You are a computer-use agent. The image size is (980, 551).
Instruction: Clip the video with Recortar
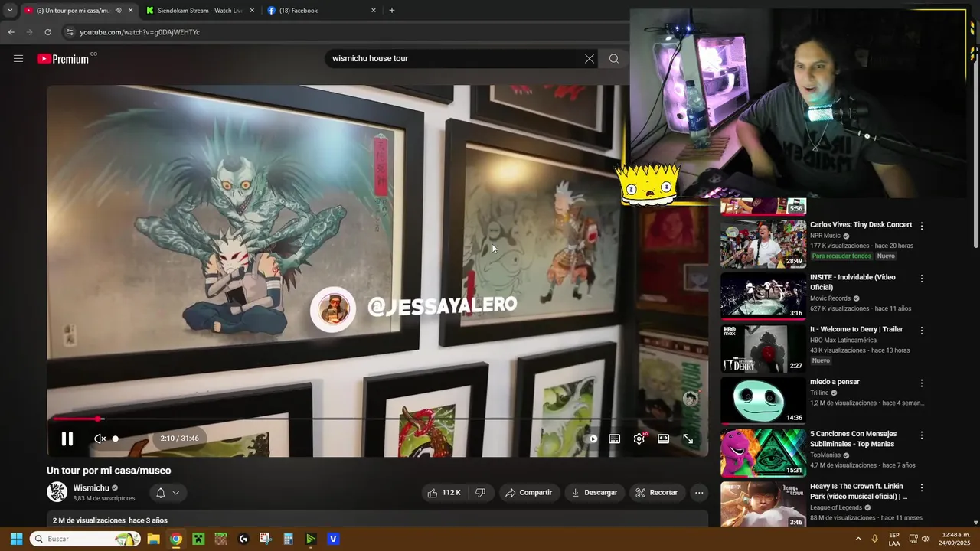657,493
